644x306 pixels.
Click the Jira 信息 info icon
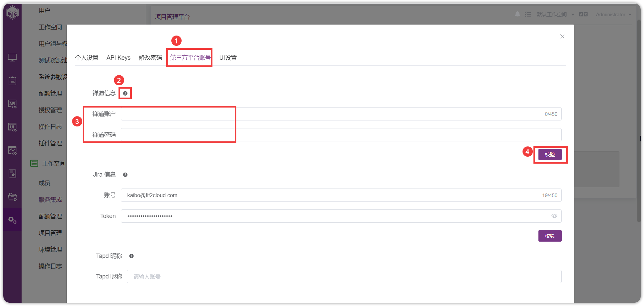(x=125, y=175)
